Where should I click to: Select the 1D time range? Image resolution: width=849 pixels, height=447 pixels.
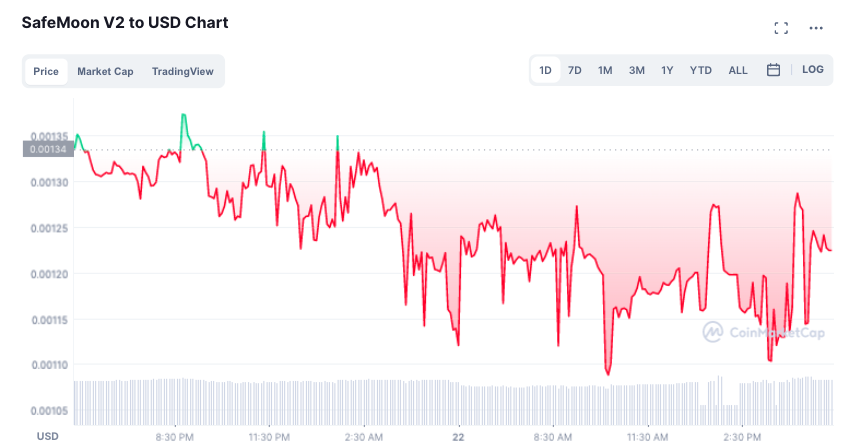click(546, 70)
